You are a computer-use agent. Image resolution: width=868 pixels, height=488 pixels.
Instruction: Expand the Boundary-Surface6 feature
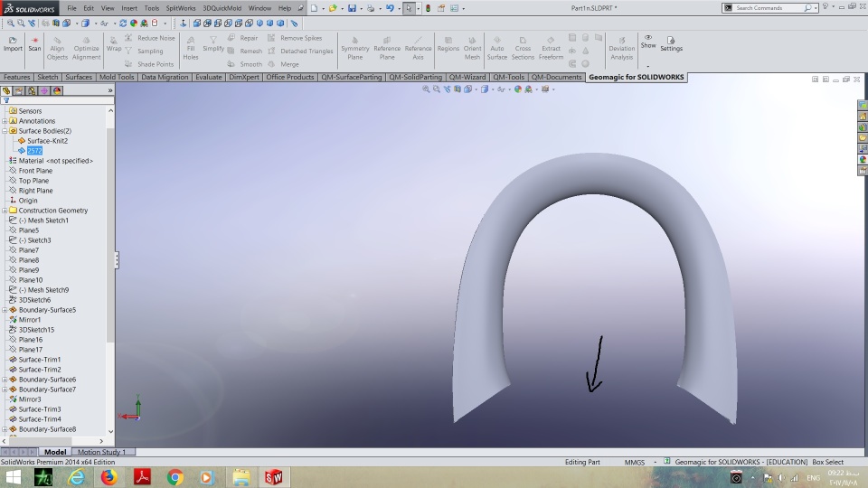[5, 380]
